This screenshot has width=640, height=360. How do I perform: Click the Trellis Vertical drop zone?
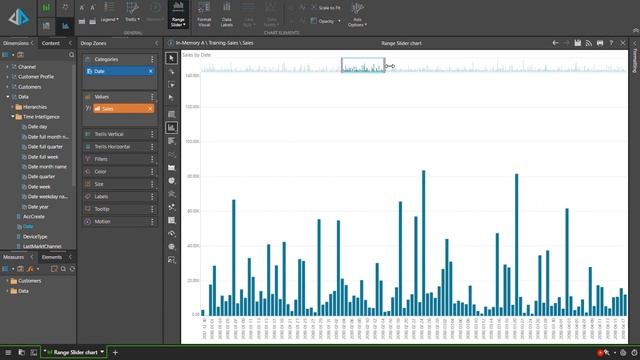click(x=120, y=134)
